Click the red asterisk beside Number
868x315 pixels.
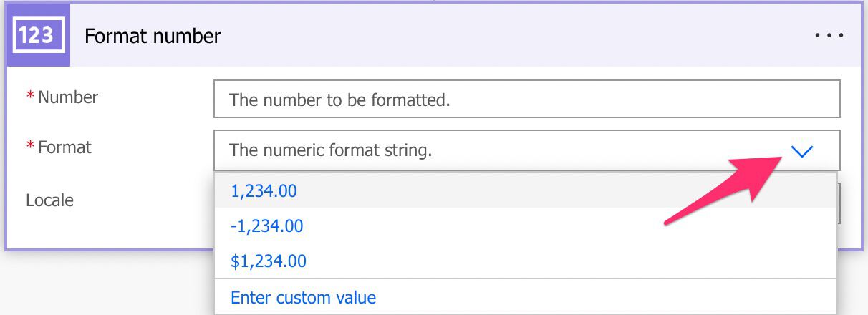click(x=31, y=97)
